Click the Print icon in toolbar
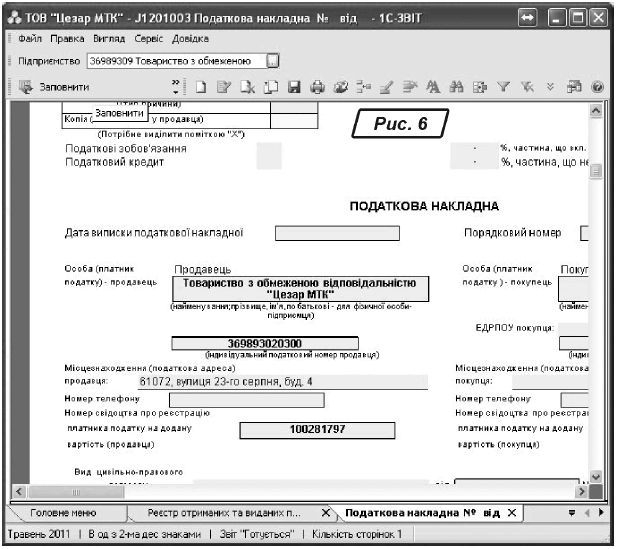Screen dimensions: 617x549 318,87
